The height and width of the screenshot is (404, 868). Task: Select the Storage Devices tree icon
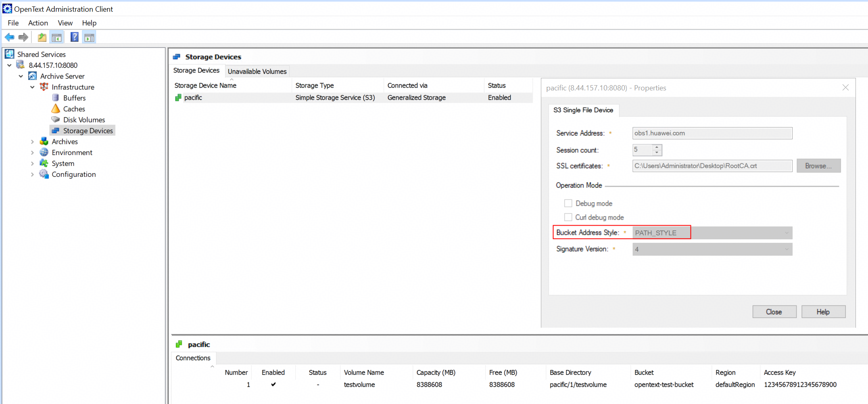point(56,130)
